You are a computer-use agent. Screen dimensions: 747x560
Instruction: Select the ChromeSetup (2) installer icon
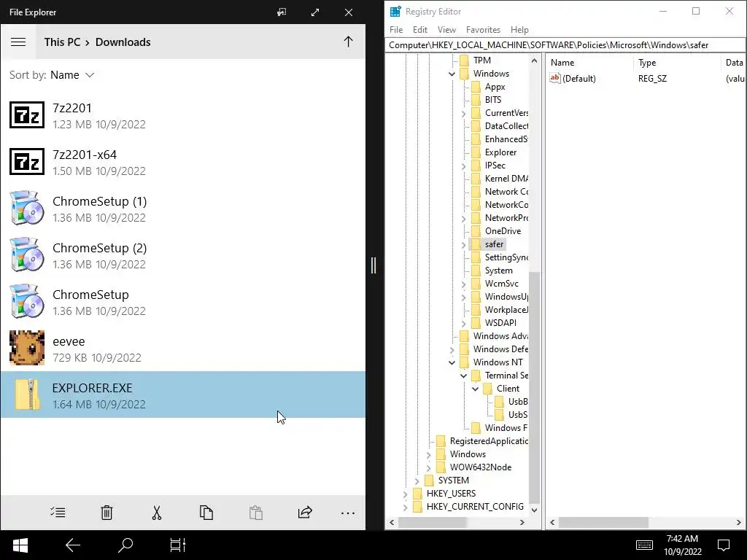pyautogui.click(x=27, y=254)
